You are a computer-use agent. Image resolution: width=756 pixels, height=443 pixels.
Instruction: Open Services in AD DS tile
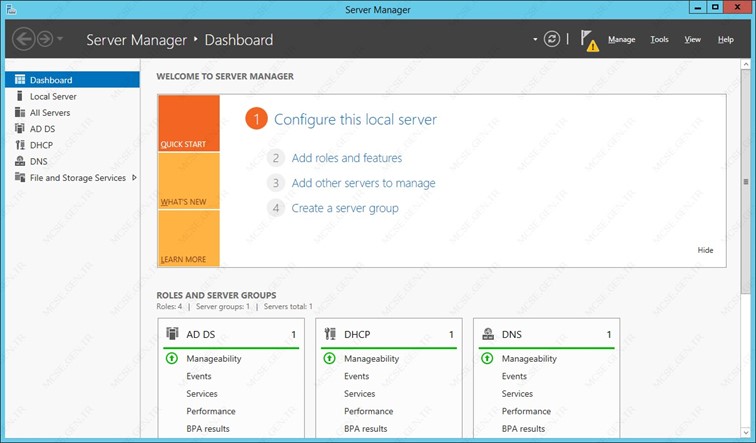click(202, 393)
